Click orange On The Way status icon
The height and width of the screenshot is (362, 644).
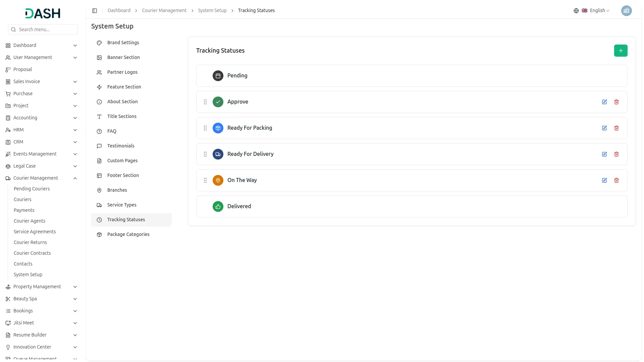click(x=218, y=180)
